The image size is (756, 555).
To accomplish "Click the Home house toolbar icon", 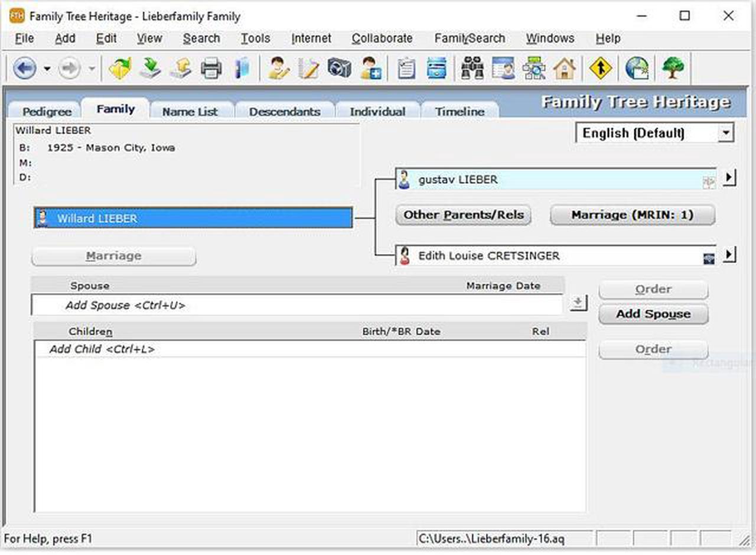I will click(565, 69).
